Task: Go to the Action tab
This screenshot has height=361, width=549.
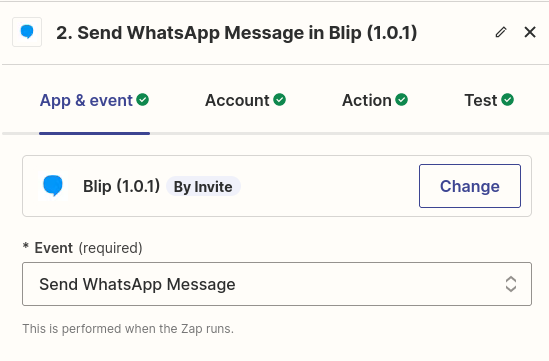Action: coord(375,100)
